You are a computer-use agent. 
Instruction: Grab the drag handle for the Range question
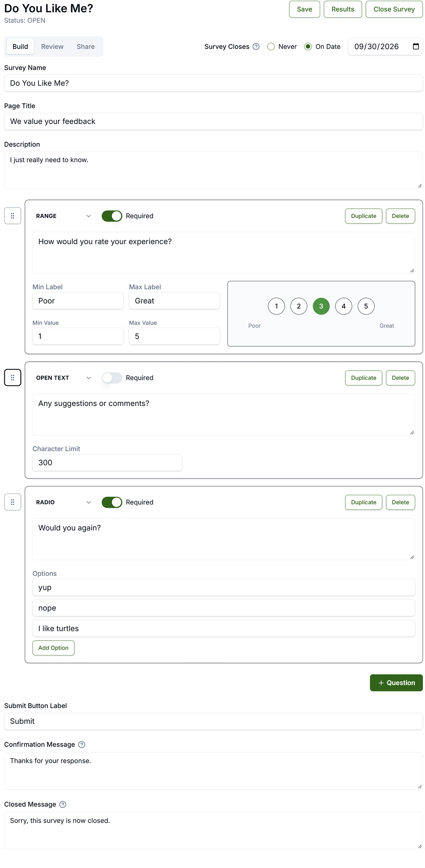coord(13,216)
